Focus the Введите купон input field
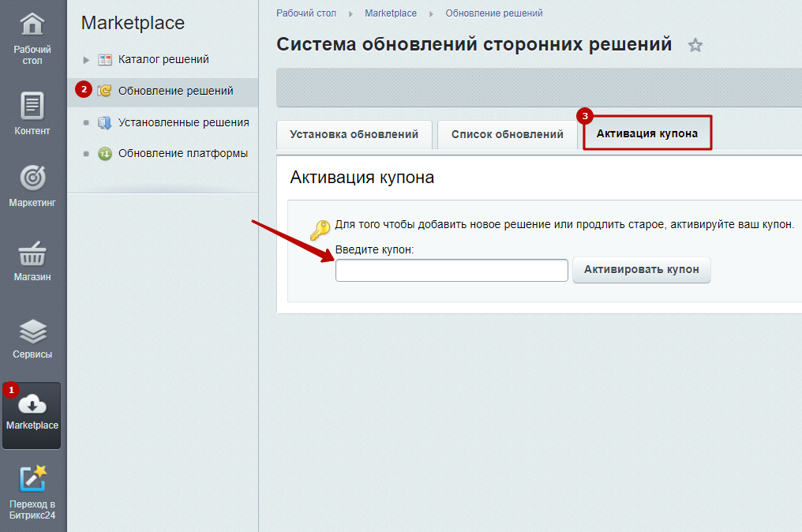This screenshot has width=802, height=532. pyautogui.click(x=452, y=270)
